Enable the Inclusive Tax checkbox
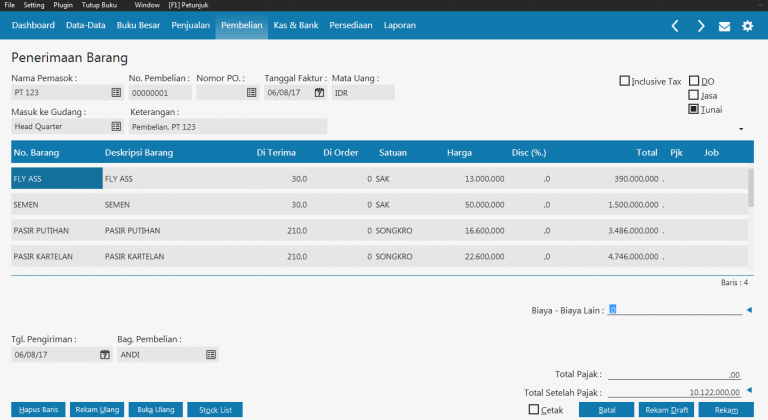 (625, 81)
